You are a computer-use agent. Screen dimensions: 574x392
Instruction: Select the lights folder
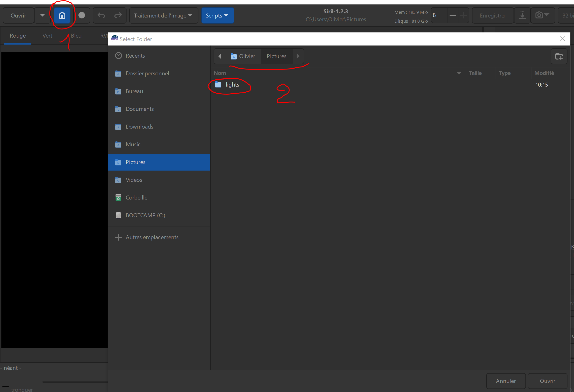tap(232, 85)
